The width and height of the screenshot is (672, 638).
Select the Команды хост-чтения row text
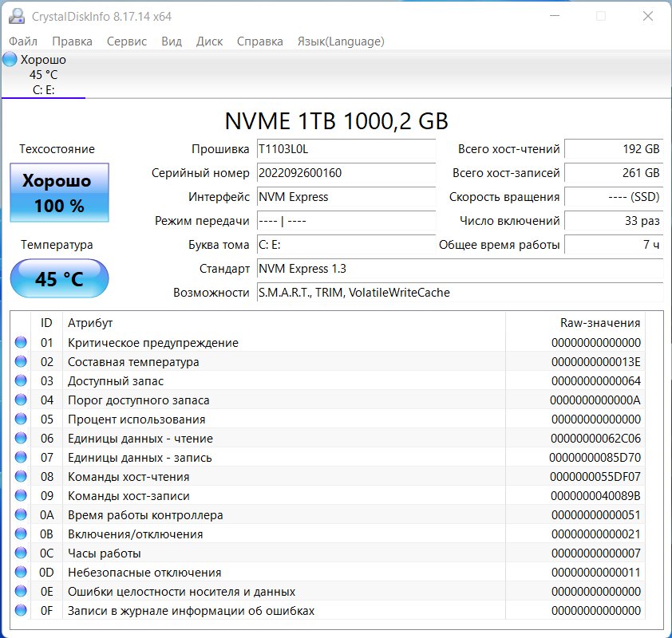pyautogui.click(x=128, y=477)
